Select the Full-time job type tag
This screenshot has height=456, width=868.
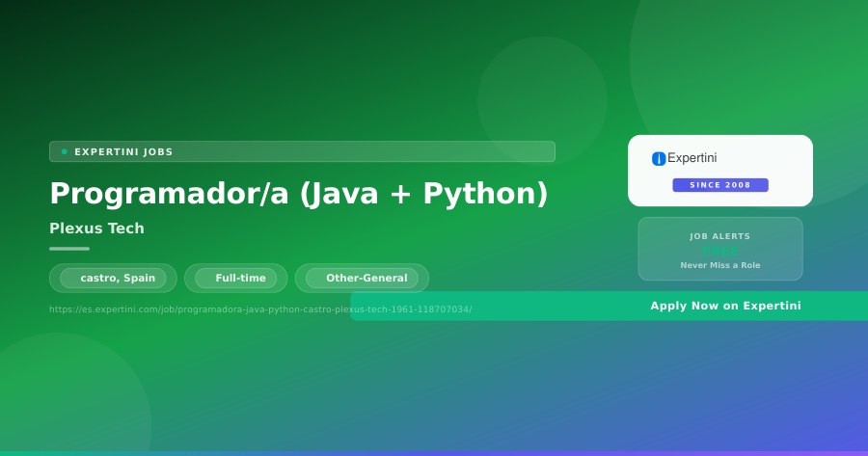236,278
